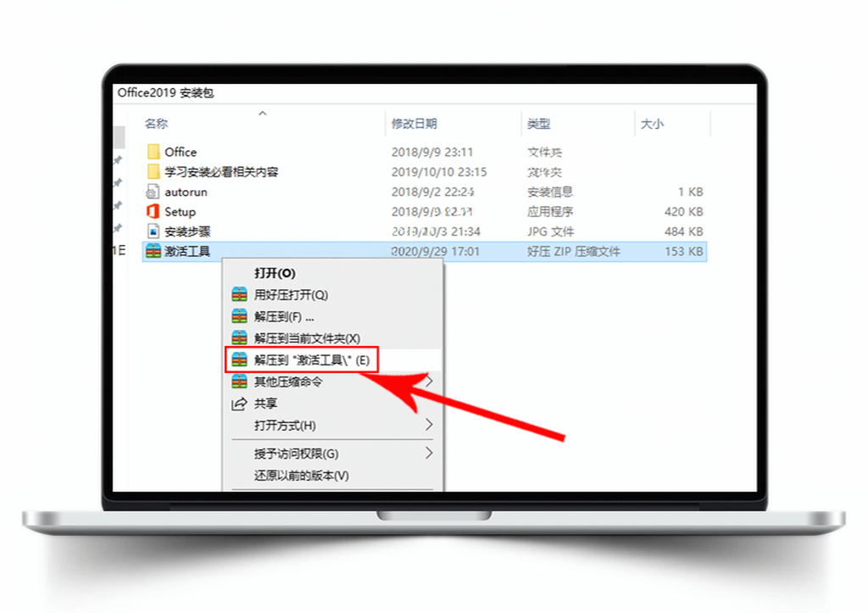Click the JPG 文件 type cell
868x613 pixels.
point(550,231)
